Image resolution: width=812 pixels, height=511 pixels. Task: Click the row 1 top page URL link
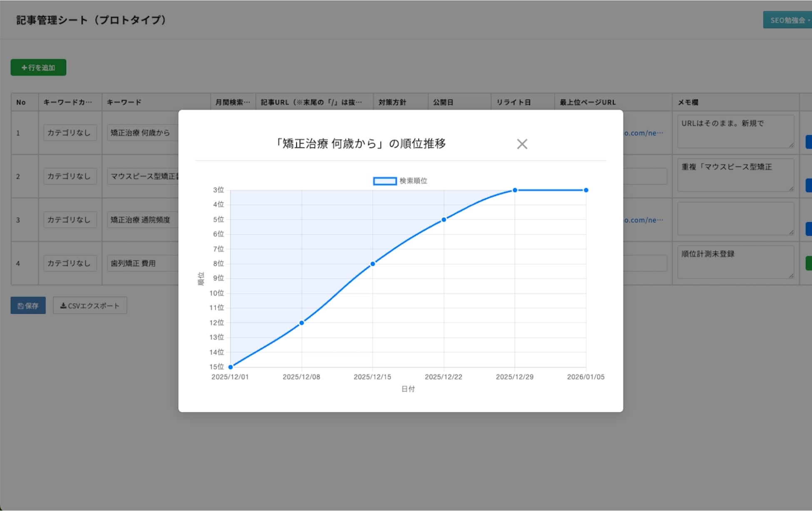643,133
